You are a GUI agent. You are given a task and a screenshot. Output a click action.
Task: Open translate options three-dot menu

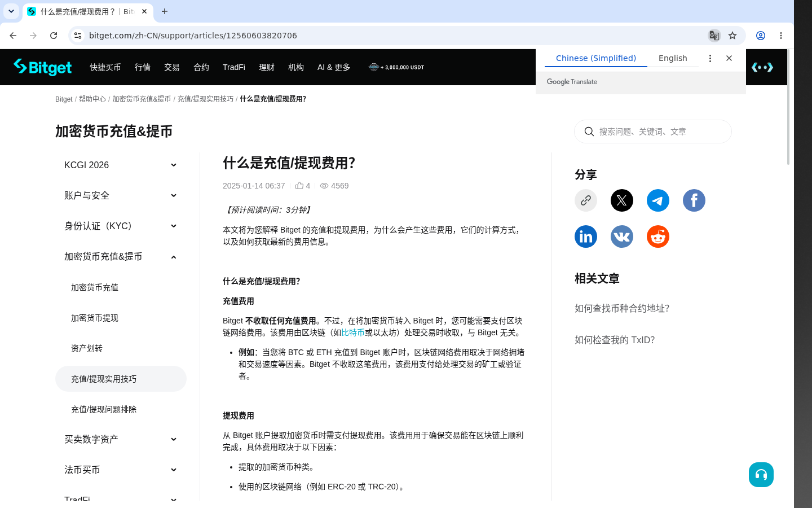point(710,58)
